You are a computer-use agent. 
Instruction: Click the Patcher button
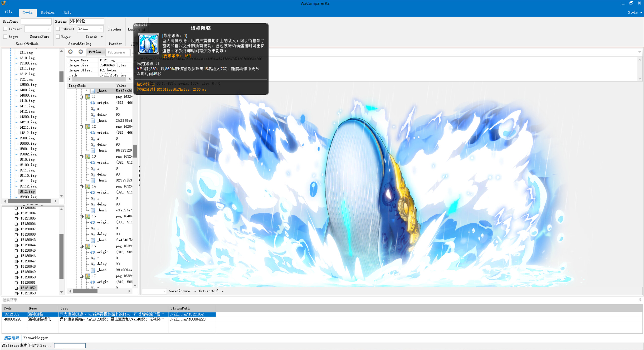point(115,29)
